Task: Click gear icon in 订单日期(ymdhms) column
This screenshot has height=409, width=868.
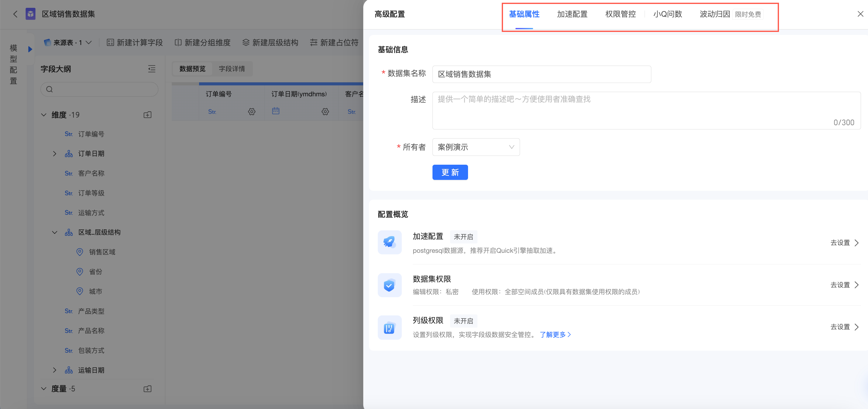Action: [x=325, y=112]
